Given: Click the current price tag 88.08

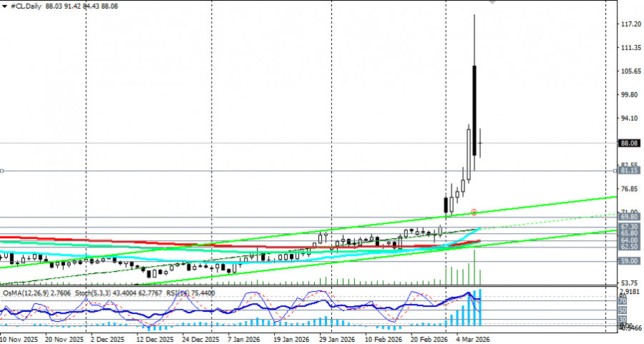Looking at the screenshot, I should [x=629, y=143].
